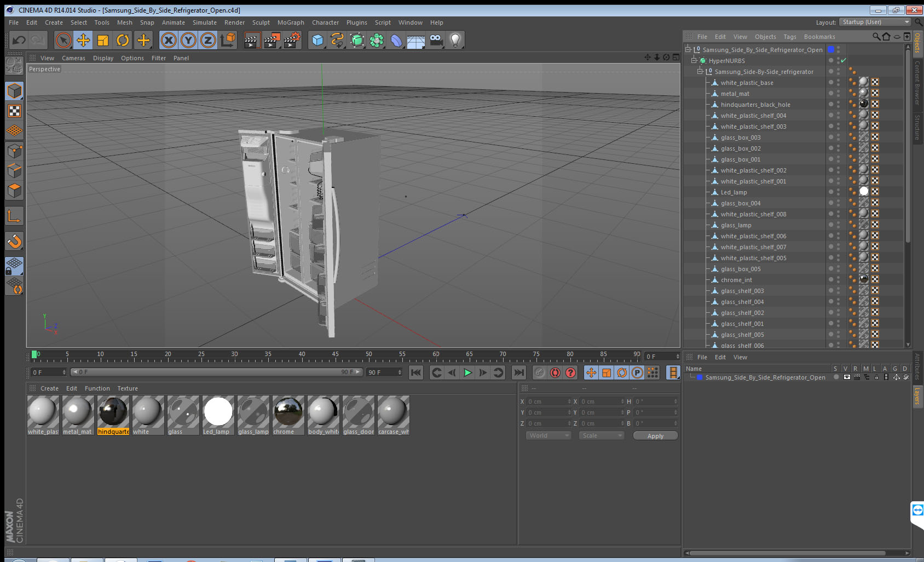Click the X position input field
Viewport: 924px width, 562px height.
pyautogui.click(x=548, y=402)
